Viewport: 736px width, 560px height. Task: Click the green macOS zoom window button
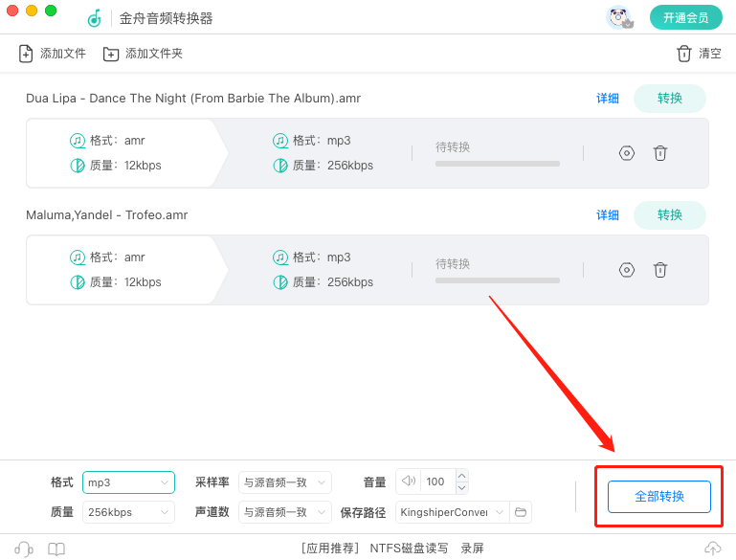click(51, 11)
